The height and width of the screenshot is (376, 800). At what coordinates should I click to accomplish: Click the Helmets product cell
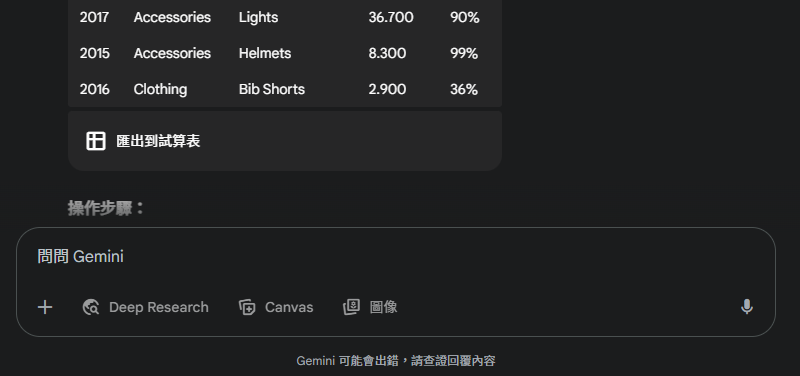pyautogui.click(x=265, y=53)
